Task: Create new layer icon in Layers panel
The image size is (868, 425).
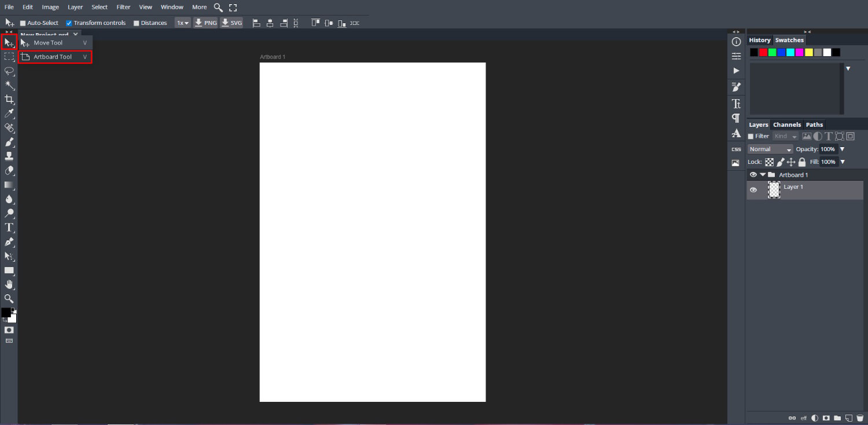Action: [849, 418]
